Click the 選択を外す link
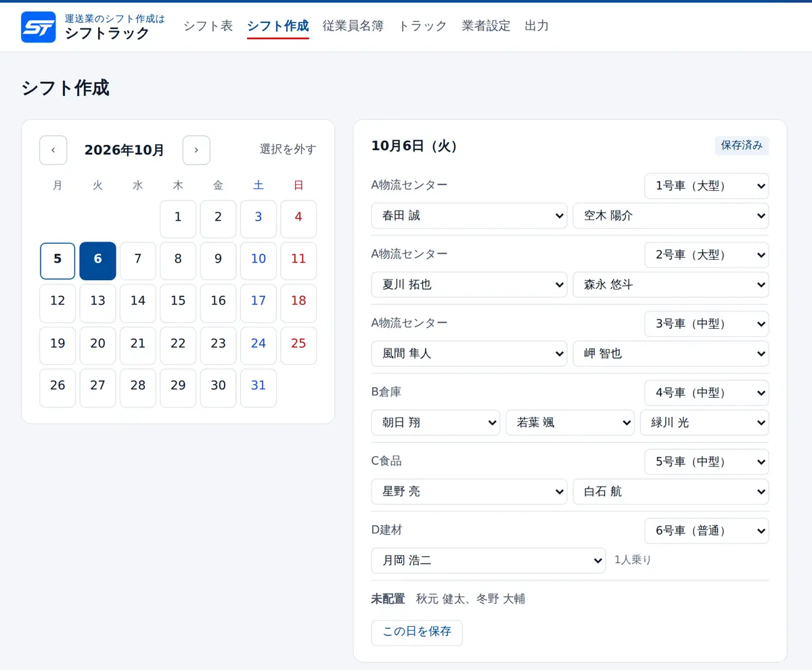Image resolution: width=812 pixels, height=670 pixels. (x=288, y=150)
